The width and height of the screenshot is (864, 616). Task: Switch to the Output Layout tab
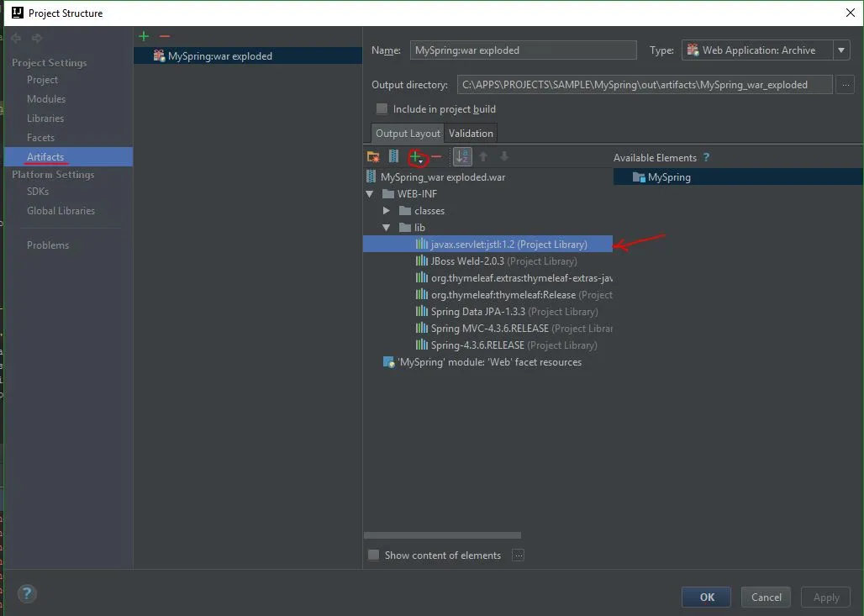tap(408, 134)
